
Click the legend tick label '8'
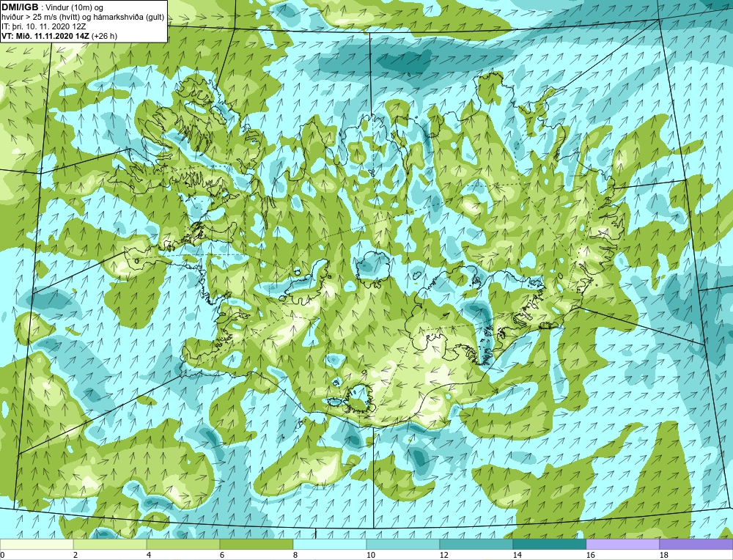[x=295, y=556]
